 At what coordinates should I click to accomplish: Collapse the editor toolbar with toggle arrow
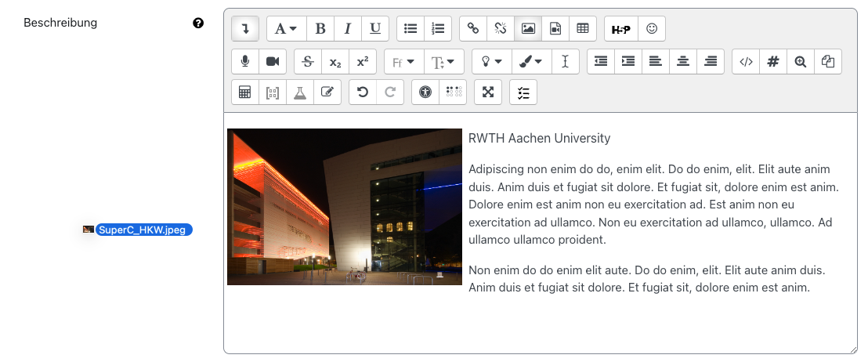[245, 29]
